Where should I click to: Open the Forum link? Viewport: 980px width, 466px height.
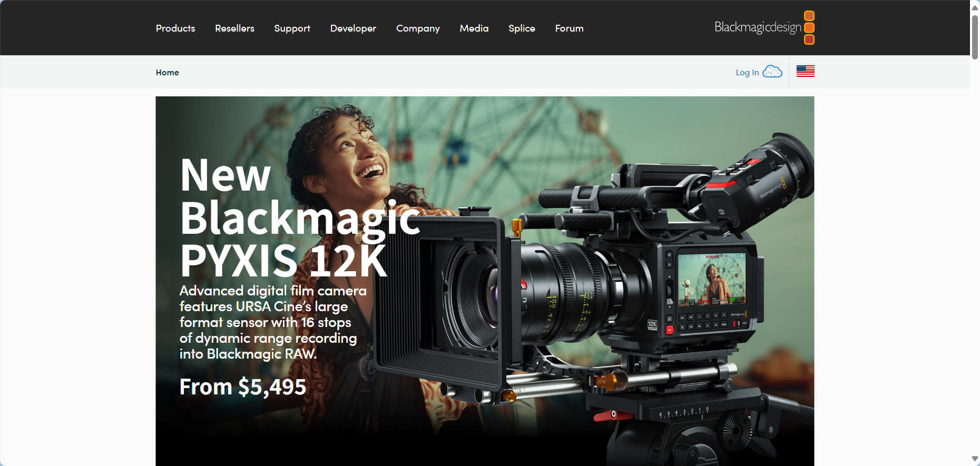[x=569, y=28]
